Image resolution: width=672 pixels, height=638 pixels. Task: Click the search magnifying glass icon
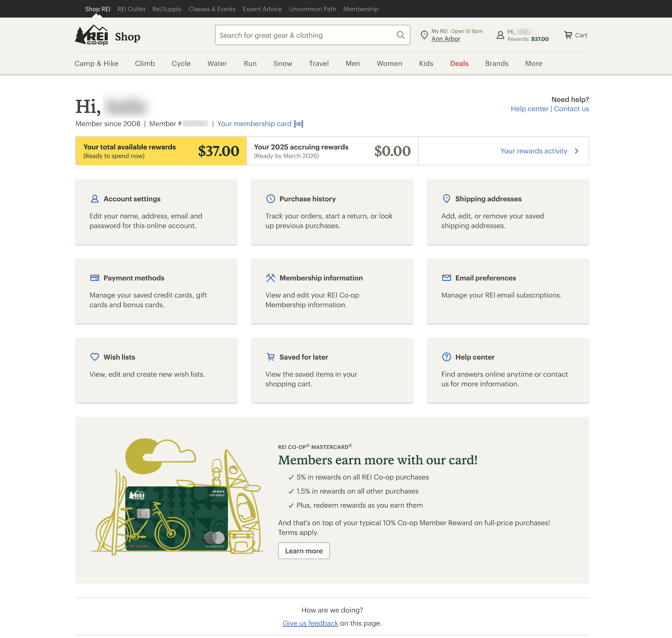(x=400, y=35)
